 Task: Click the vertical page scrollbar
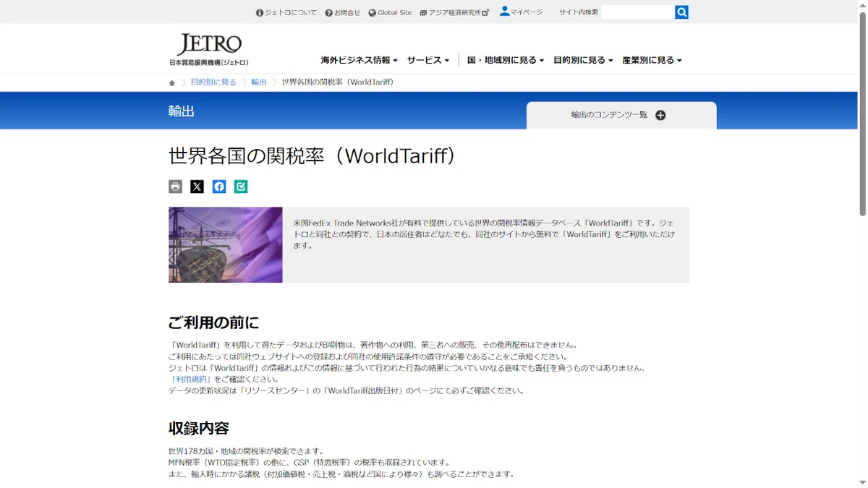[862, 116]
